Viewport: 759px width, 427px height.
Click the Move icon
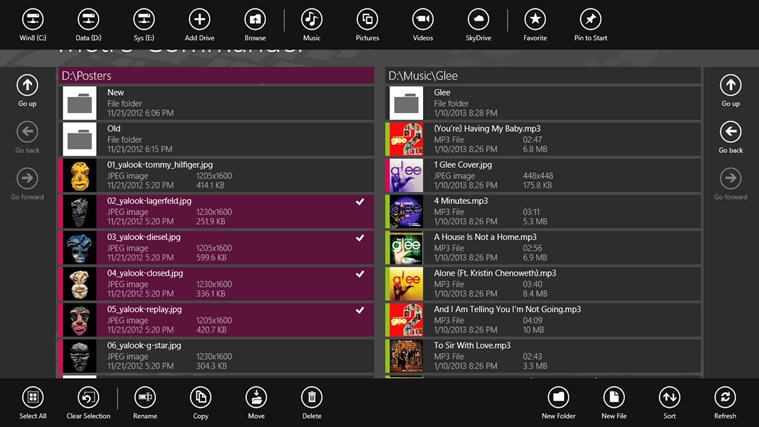[x=256, y=397]
